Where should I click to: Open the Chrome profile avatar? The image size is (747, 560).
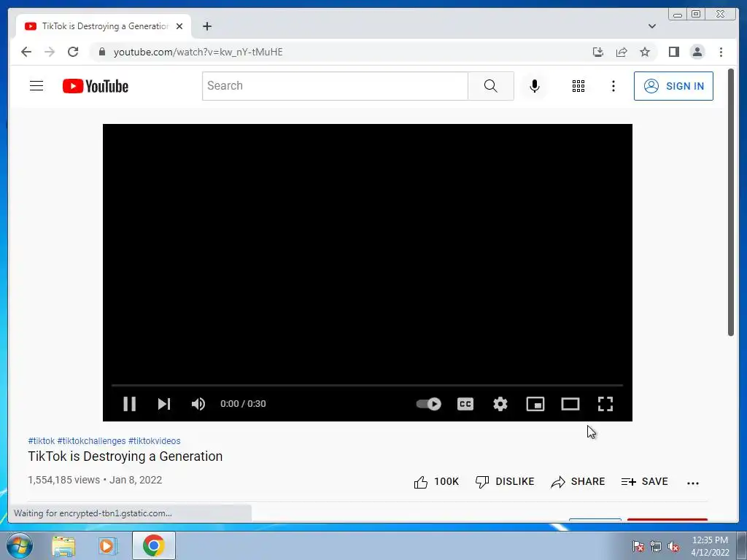(x=697, y=52)
